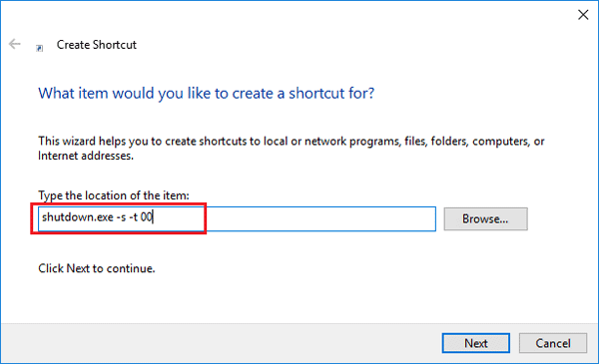Click the -t flag inside the location field
This screenshot has width=599, height=364.
tap(134, 217)
